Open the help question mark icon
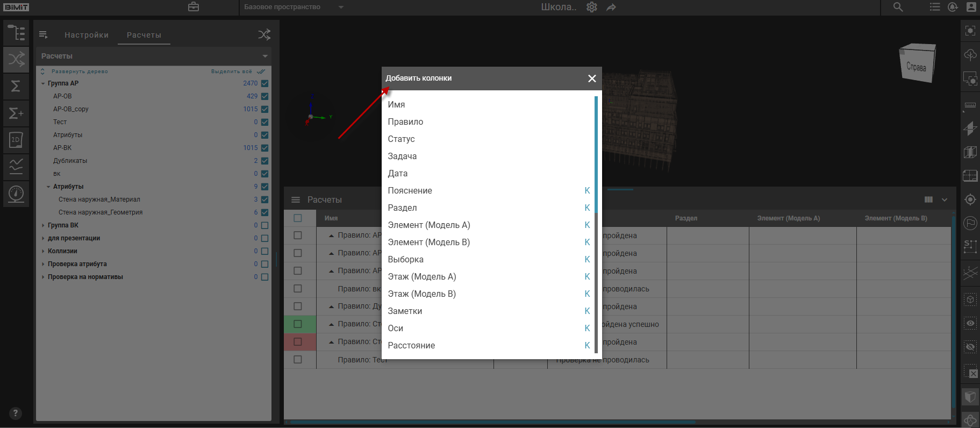 pyautogui.click(x=16, y=413)
